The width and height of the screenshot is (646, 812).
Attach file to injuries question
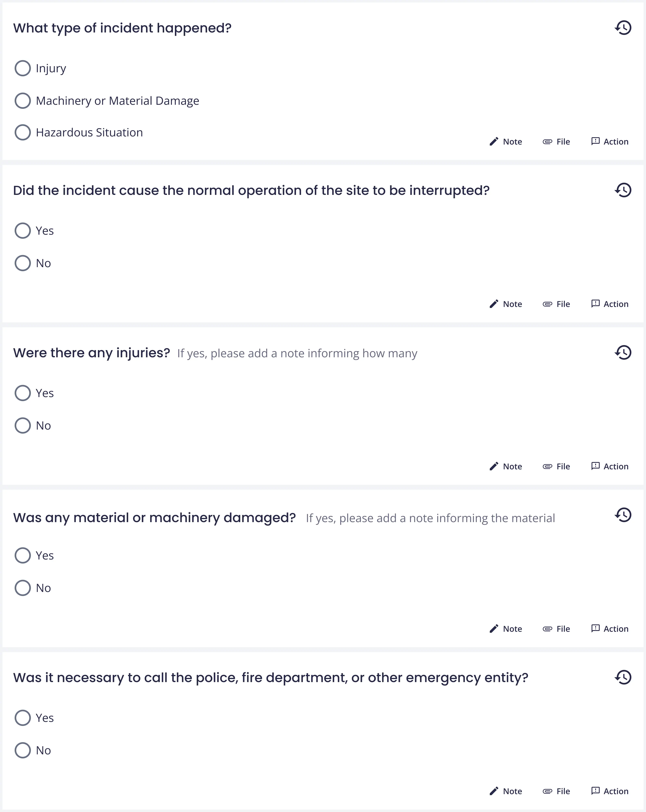[x=556, y=466]
